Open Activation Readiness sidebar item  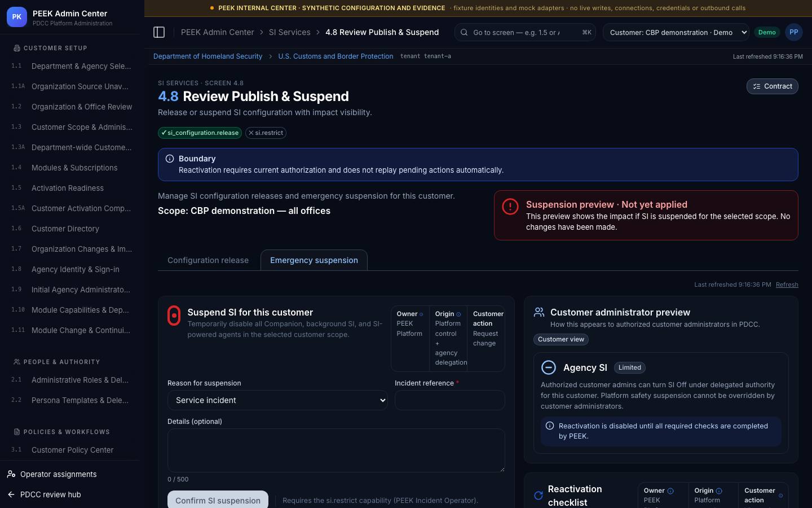[x=72, y=188]
